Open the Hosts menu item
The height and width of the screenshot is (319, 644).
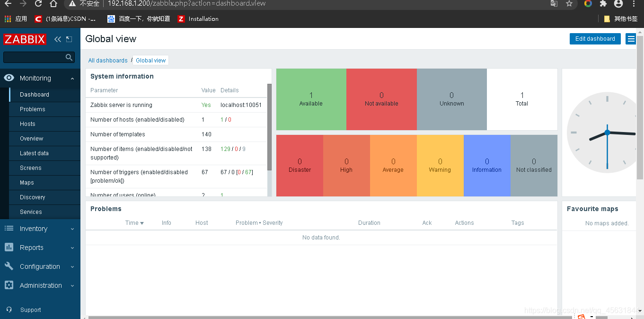pos(44,124)
